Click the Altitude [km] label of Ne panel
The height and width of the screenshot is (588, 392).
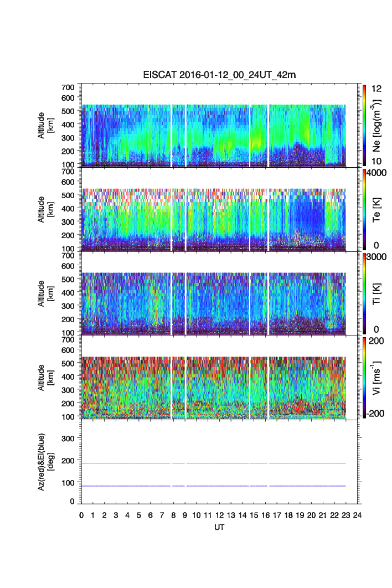(45, 125)
